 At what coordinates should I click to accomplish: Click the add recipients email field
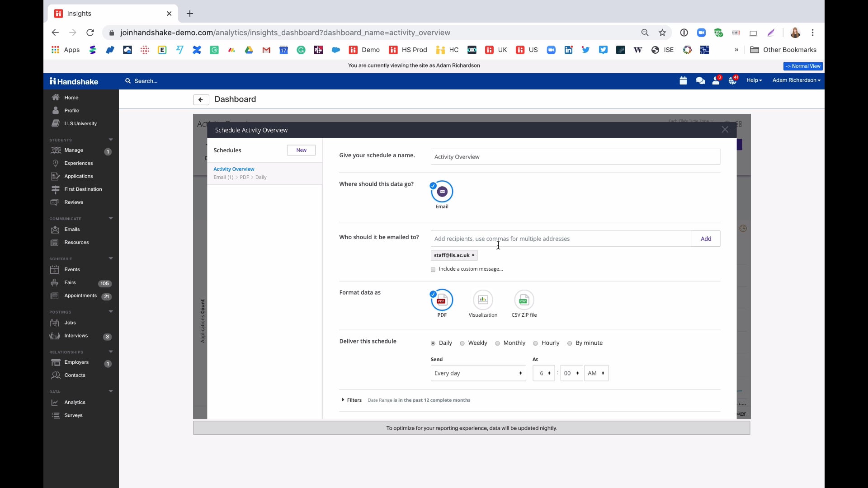[x=561, y=239]
